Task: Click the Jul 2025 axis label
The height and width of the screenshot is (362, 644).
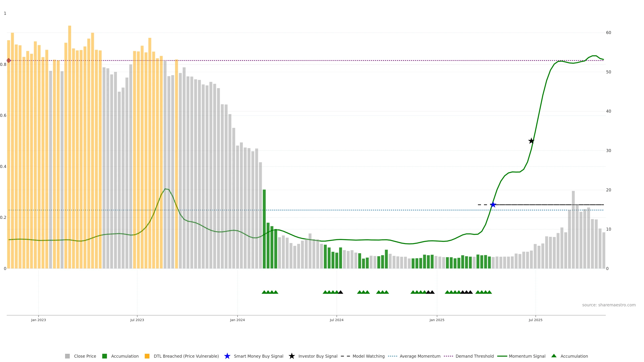Action: tap(535, 320)
